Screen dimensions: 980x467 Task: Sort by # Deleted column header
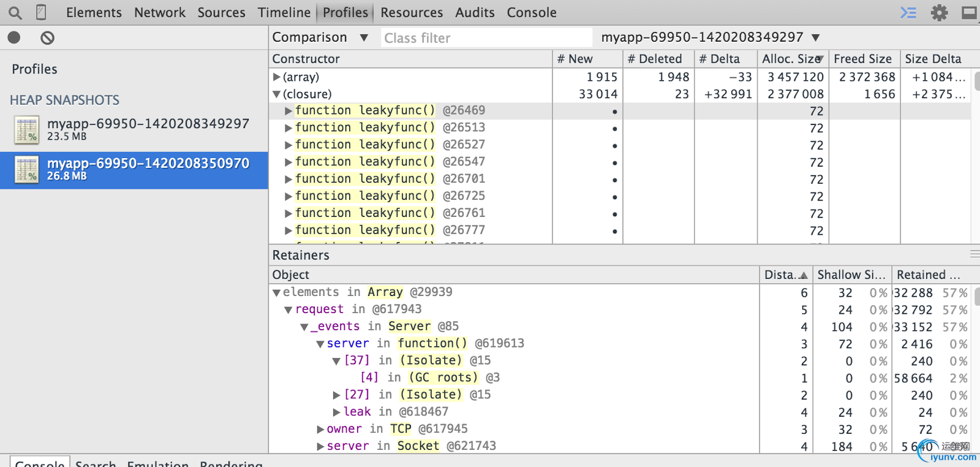(658, 59)
